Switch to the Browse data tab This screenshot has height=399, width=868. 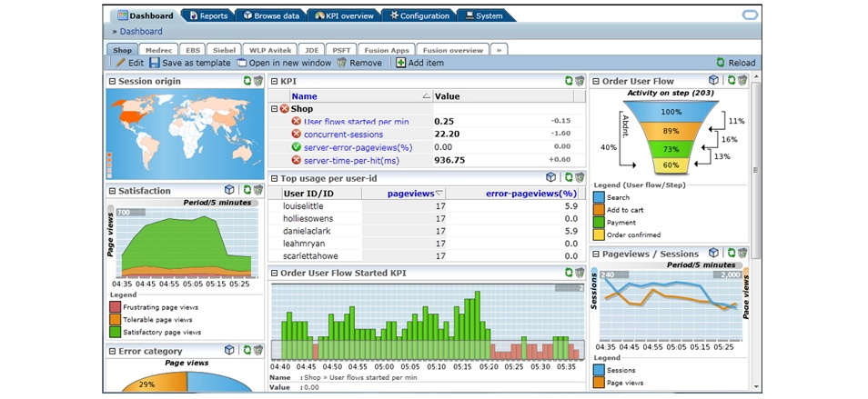[271, 16]
